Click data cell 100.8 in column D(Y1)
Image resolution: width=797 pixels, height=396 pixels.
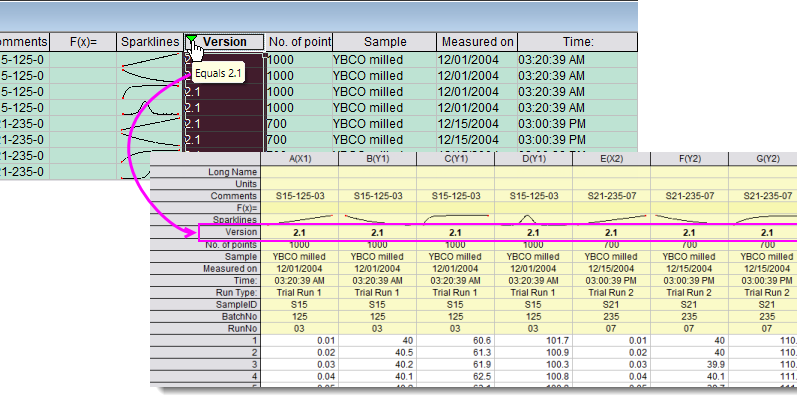click(x=533, y=377)
